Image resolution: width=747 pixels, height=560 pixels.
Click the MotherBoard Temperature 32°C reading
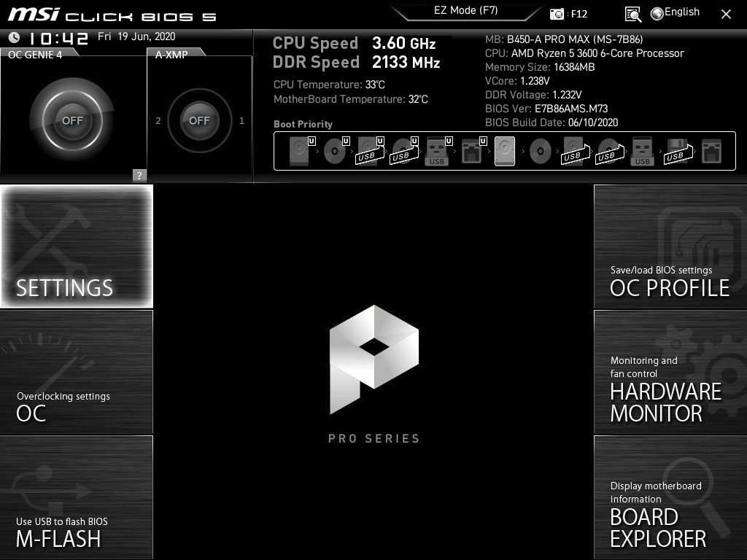[x=351, y=99]
